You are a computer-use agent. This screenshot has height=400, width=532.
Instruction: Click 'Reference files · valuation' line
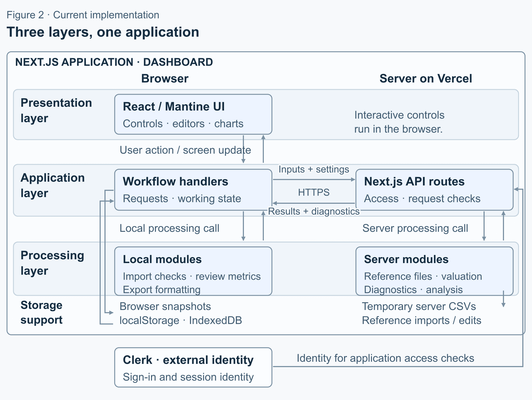coord(423,277)
